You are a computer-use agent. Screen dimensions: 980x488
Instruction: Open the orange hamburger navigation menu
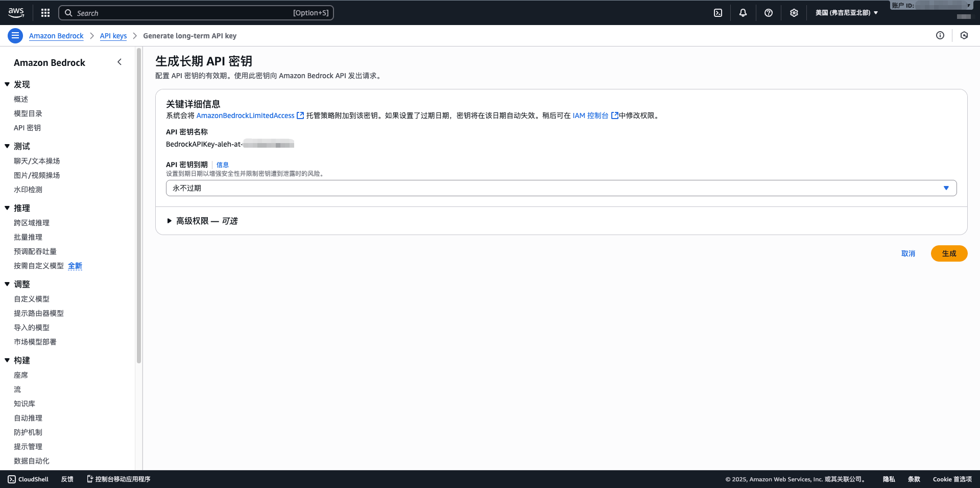coord(15,35)
